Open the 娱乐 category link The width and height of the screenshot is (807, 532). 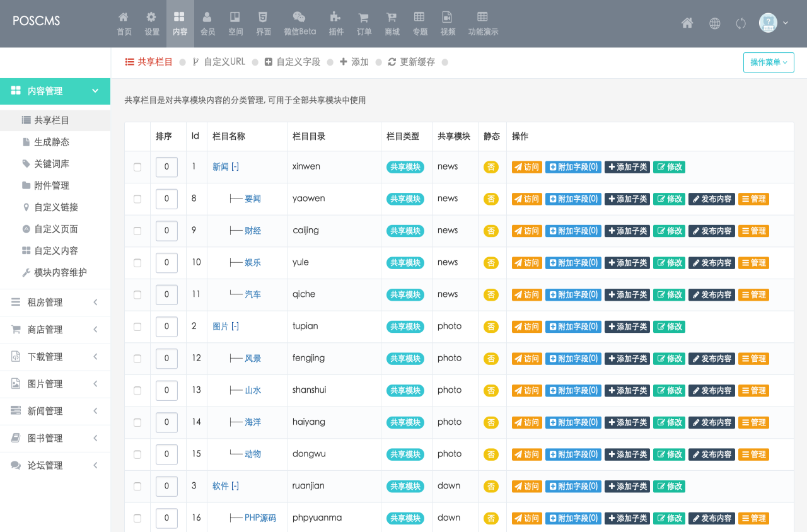point(253,263)
